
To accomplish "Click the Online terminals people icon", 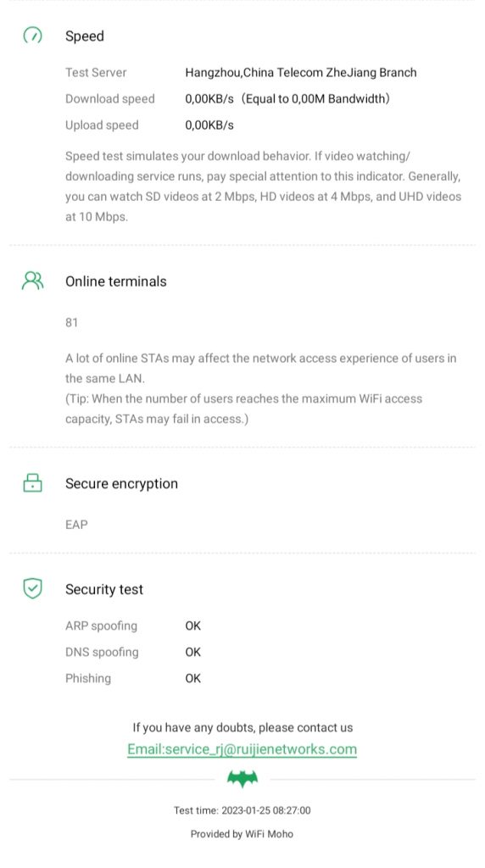I will [x=33, y=281].
